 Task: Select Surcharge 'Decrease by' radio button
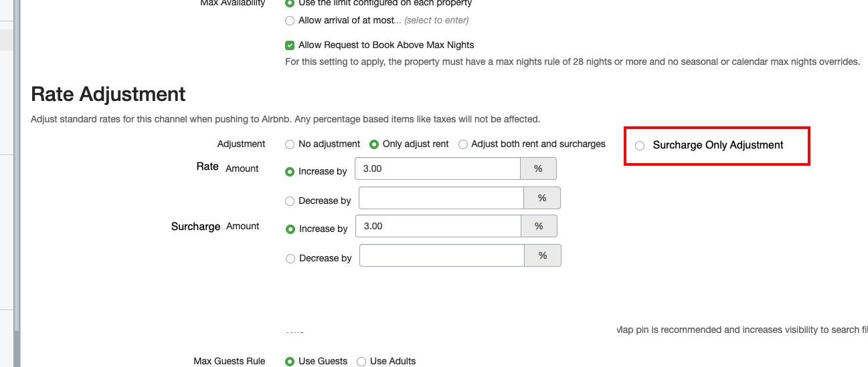[290, 259]
